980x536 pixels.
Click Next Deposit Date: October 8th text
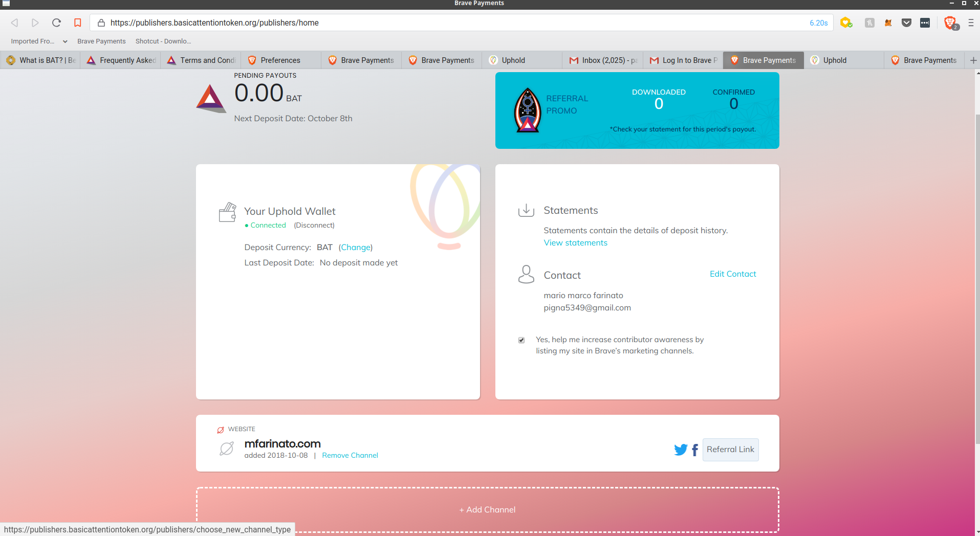(x=293, y=119)
